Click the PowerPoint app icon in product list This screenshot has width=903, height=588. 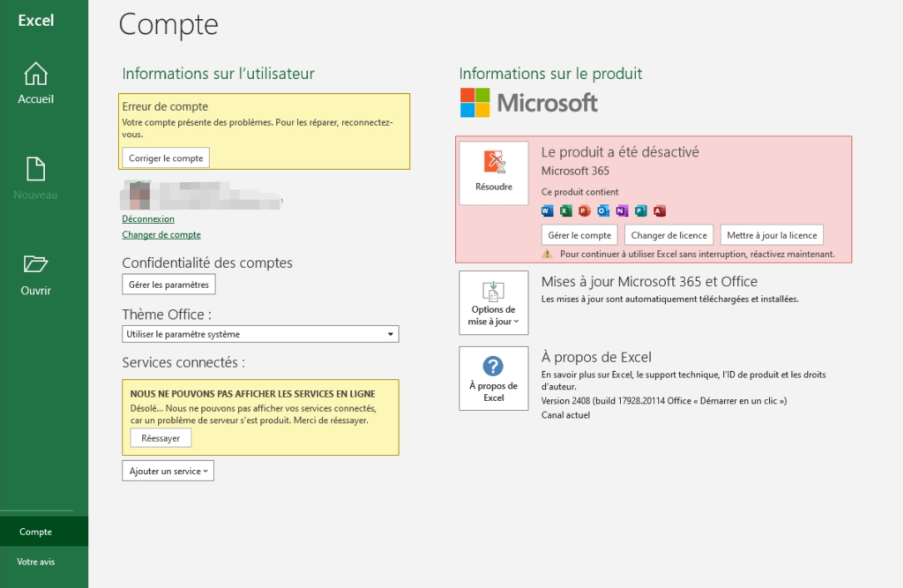(x=584, y=211)
